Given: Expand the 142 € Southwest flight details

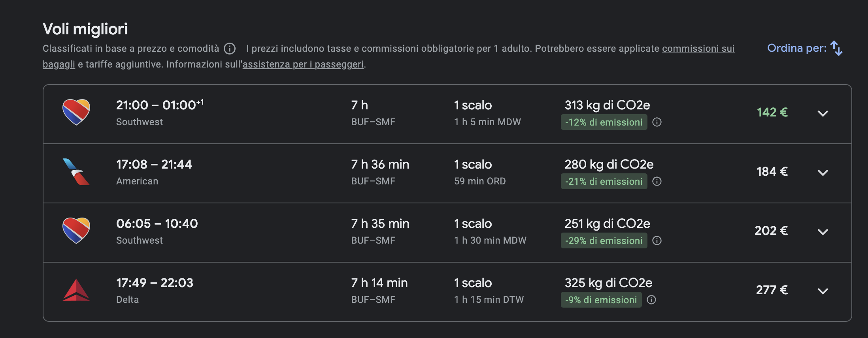Looking at the screenshot, I should click(x=823, y=114).
